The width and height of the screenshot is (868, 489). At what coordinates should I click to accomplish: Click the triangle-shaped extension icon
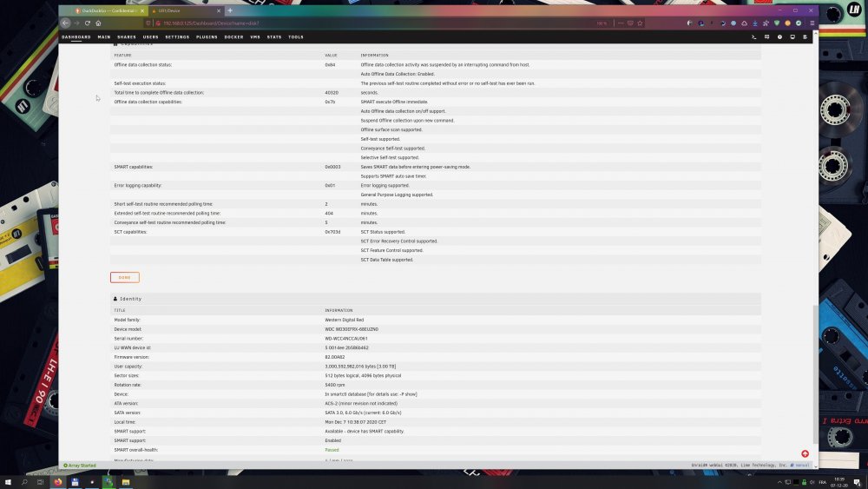[744, 23]
